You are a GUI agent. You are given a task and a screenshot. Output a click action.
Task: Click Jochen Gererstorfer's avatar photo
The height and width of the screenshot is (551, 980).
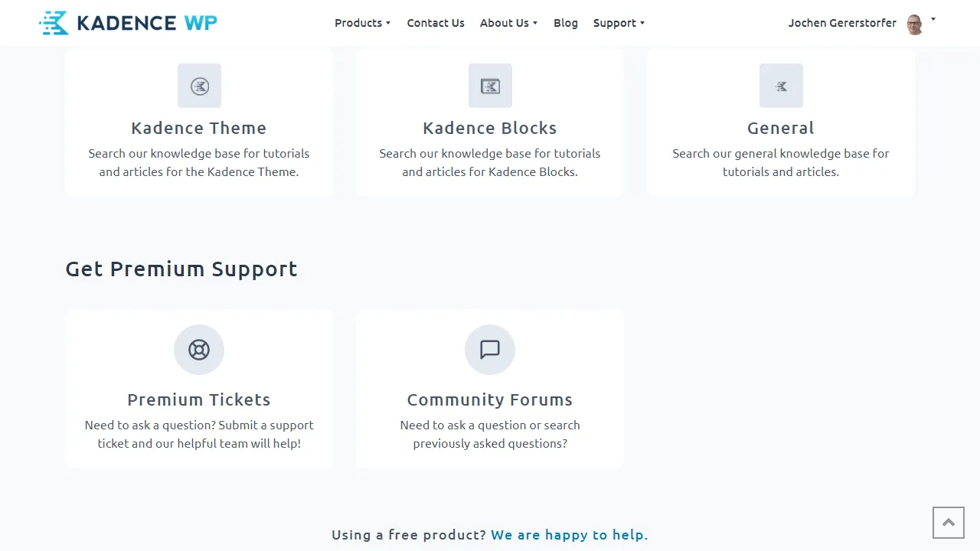pos(914,24)
